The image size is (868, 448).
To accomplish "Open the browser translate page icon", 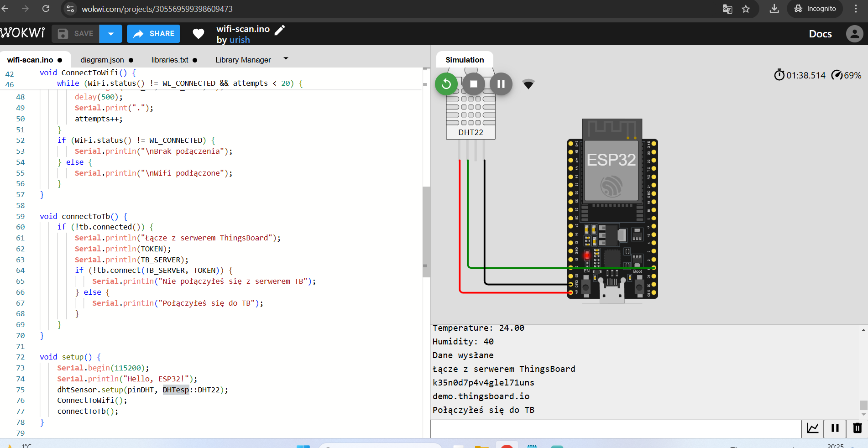I will (x=727, y=9).
